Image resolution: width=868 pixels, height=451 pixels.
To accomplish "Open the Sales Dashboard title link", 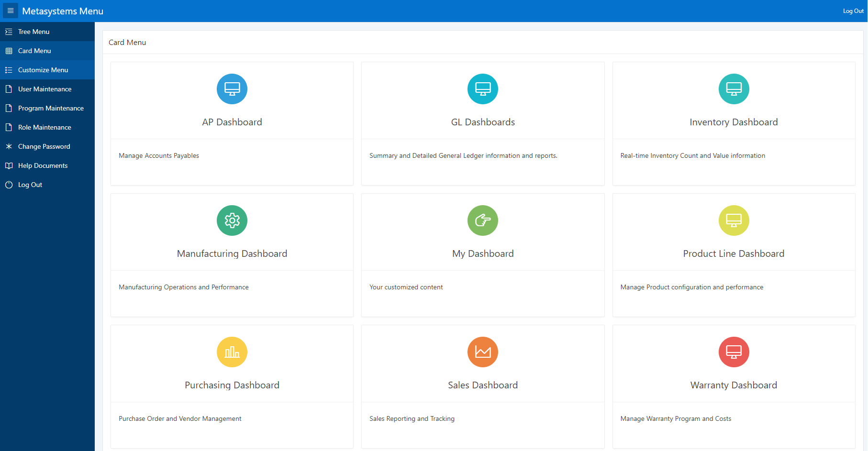I will point(483,385).
